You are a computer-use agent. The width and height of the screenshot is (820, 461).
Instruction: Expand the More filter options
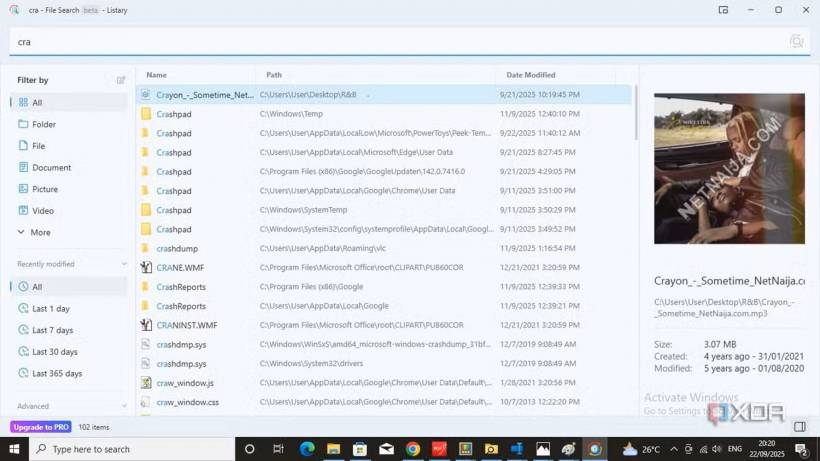40,232
